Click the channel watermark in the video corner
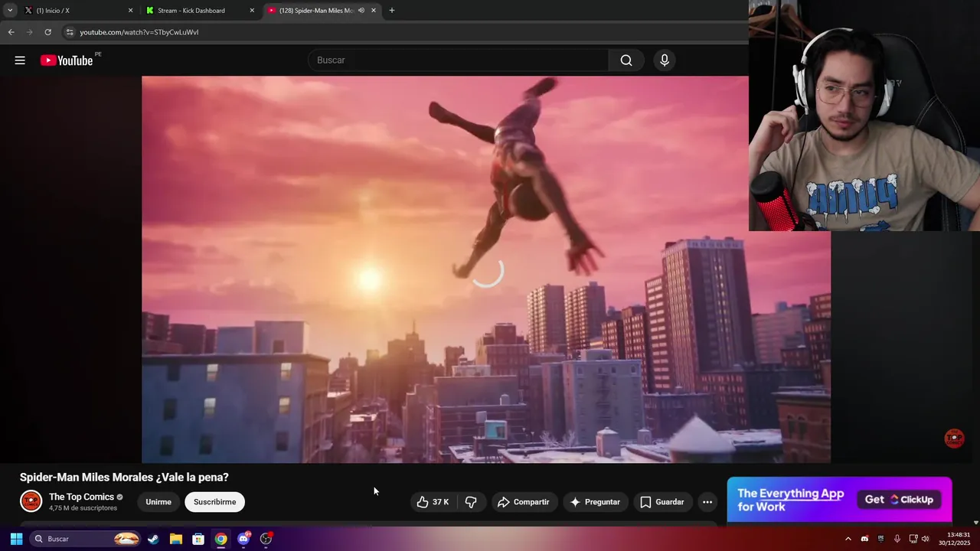 point(954,439)
